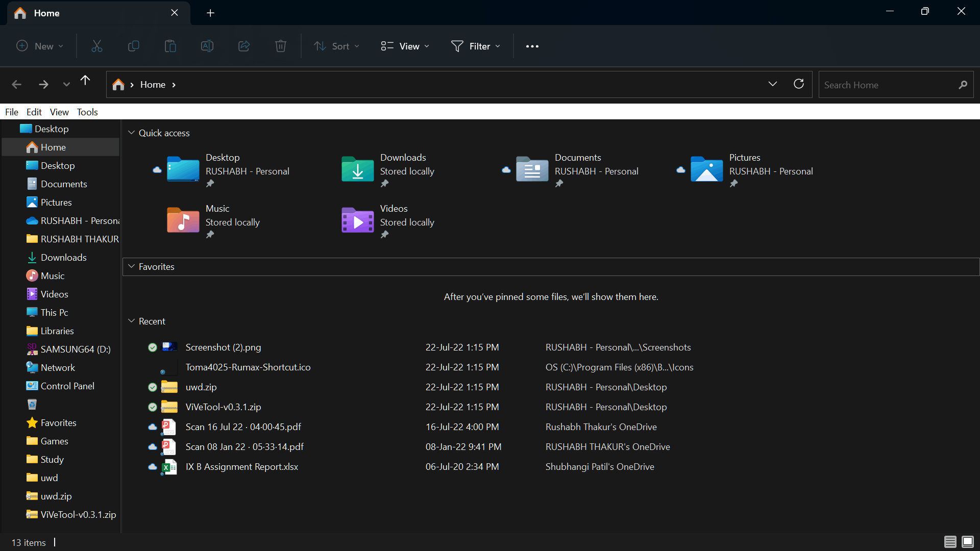Go up one level with the up arrow
Image resolution: width=980 pixels, height=551 pixels.
85,81
